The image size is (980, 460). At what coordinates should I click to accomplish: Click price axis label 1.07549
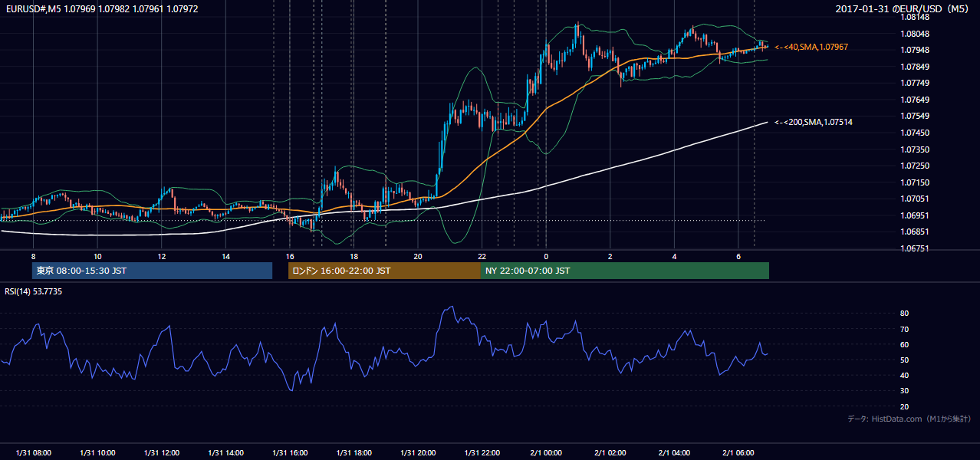(916, 116)
